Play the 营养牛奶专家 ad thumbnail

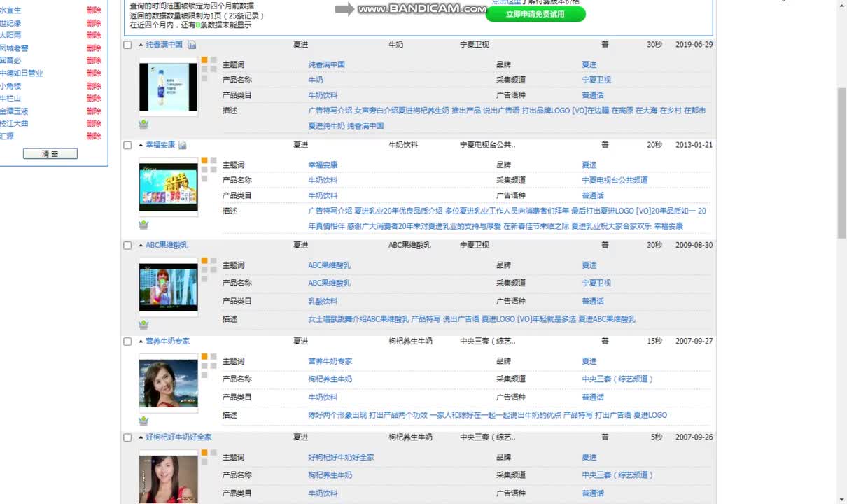coord(168,383)
